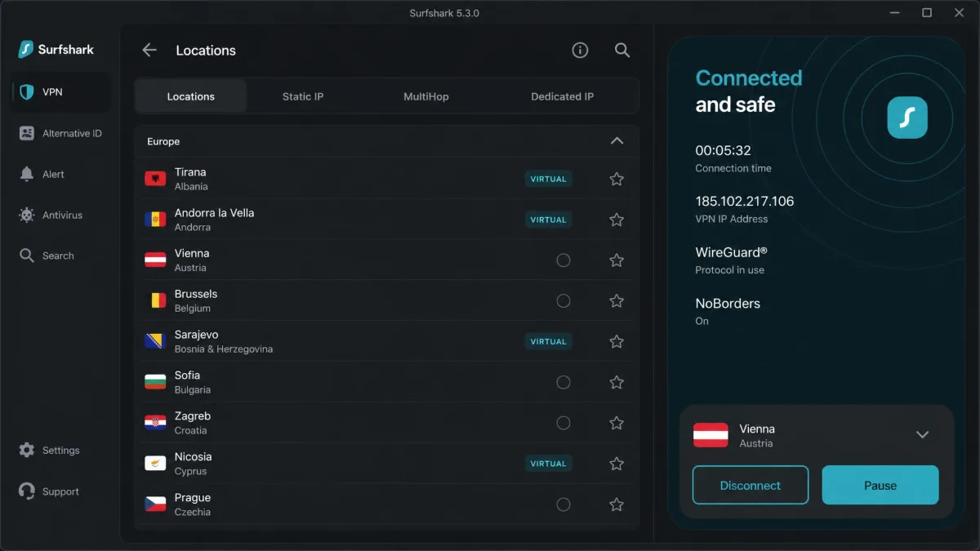Viewport: 980px width, 551px height.
Task: Favorite Zagreb with its star
Action: (617, 423)
